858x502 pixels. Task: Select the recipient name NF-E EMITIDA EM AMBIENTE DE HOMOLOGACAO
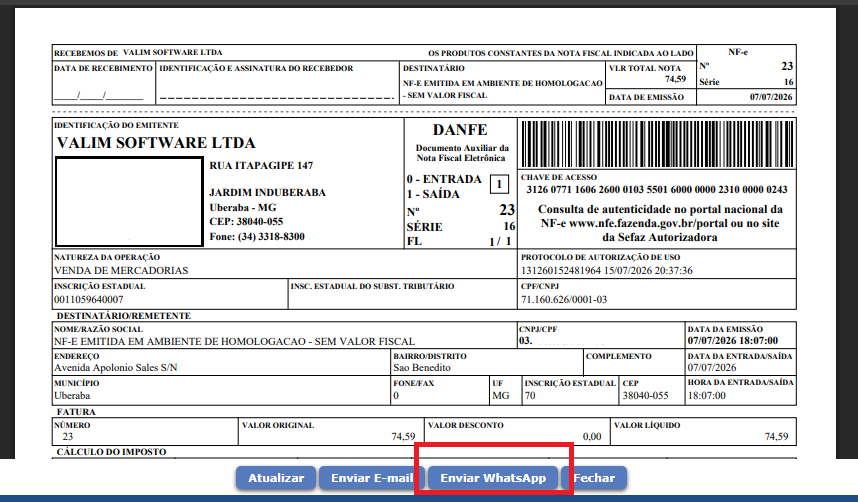[179, 342]
